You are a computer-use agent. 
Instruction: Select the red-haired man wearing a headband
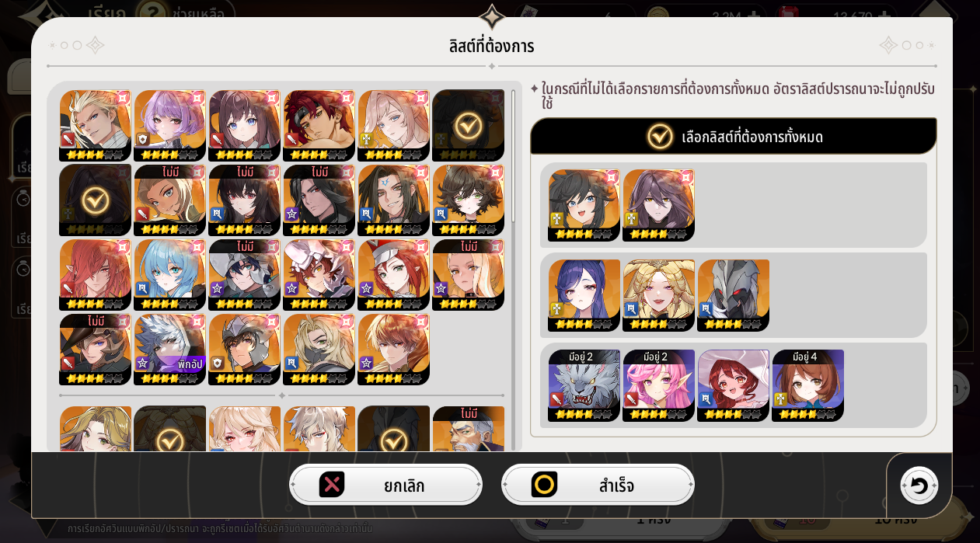tap(319, 125)
